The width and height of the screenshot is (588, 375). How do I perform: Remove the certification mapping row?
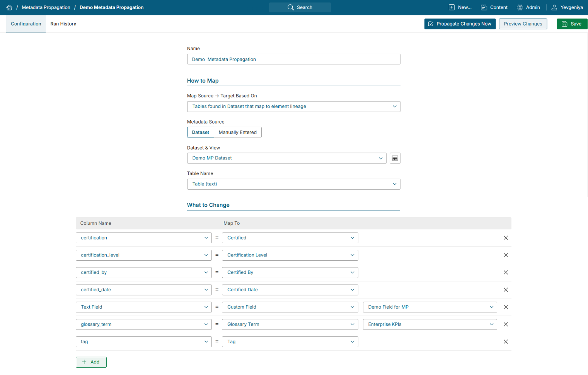505,238
